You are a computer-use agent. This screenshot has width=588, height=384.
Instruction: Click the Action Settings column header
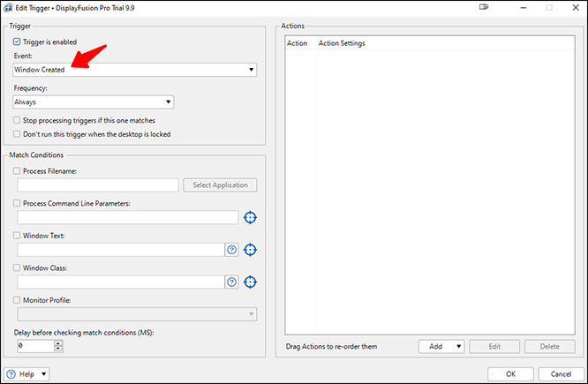[446, 43]
